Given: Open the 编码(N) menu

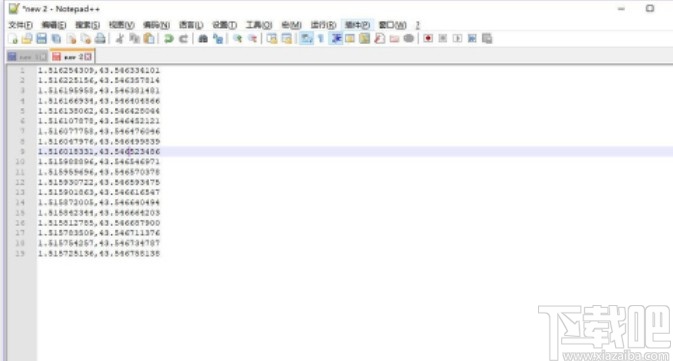Looking at the screenshot, I should (156, 25).
